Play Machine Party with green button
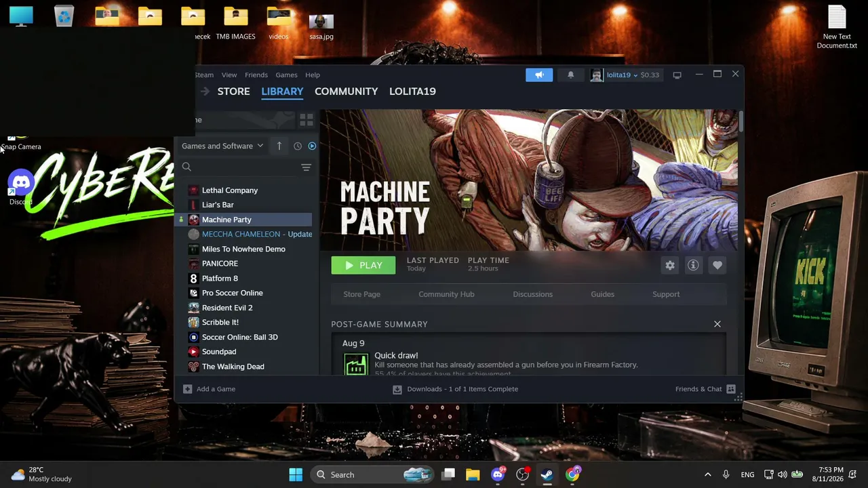This screenshot has width=868, height=488. [x=363, y=265]
